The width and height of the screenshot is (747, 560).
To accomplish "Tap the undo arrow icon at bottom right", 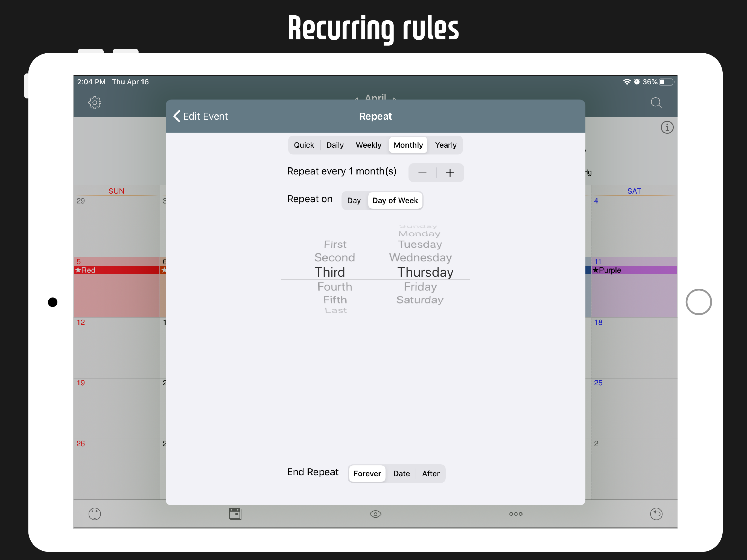I will click(x=656, y=514).
